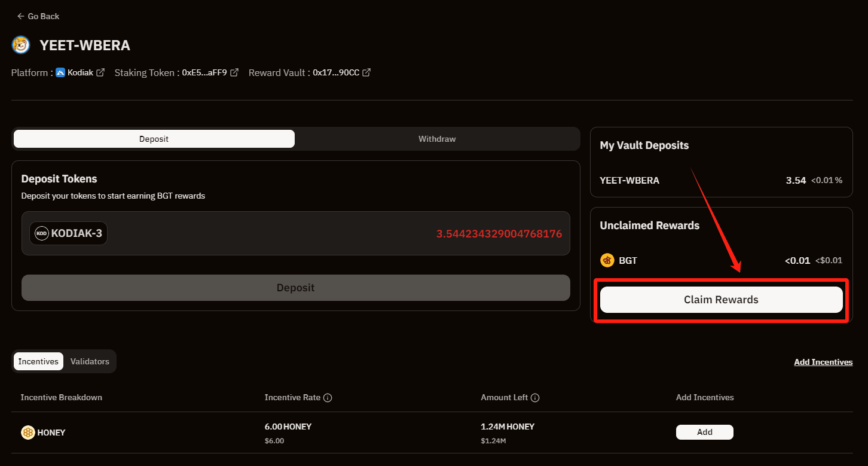
Task: Click the Go Back link
Action: pyautogui.click(x=38, y=16)
